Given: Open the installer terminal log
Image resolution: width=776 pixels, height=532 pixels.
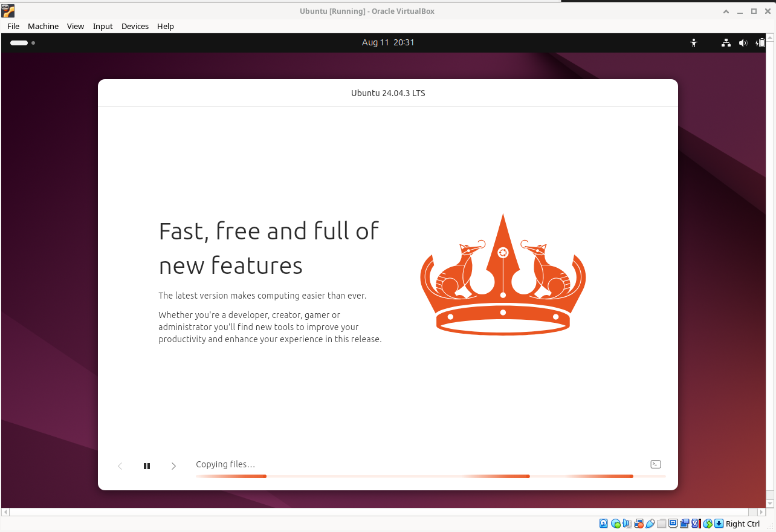Looking at the screenshot, I should (x=655, y=464).
